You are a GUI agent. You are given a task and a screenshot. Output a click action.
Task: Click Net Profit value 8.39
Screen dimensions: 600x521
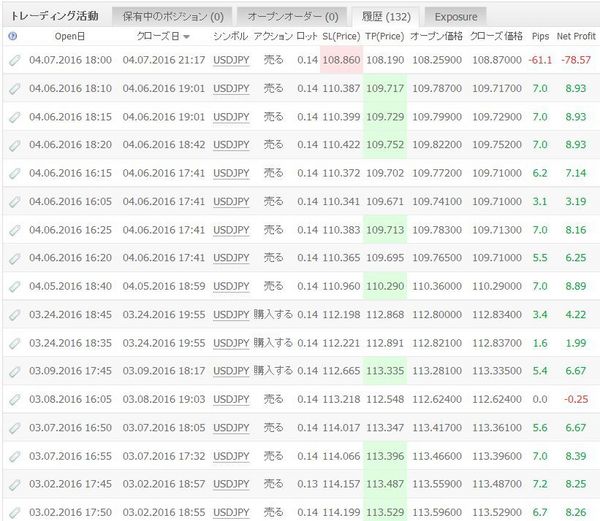[x=576, y=456]
